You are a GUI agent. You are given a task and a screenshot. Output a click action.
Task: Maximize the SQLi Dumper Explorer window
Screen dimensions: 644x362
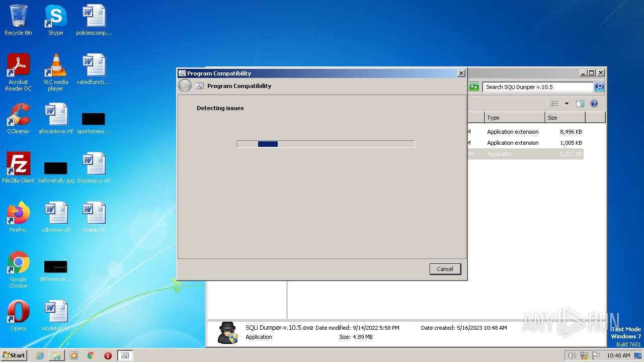click(x=592, y=73)
